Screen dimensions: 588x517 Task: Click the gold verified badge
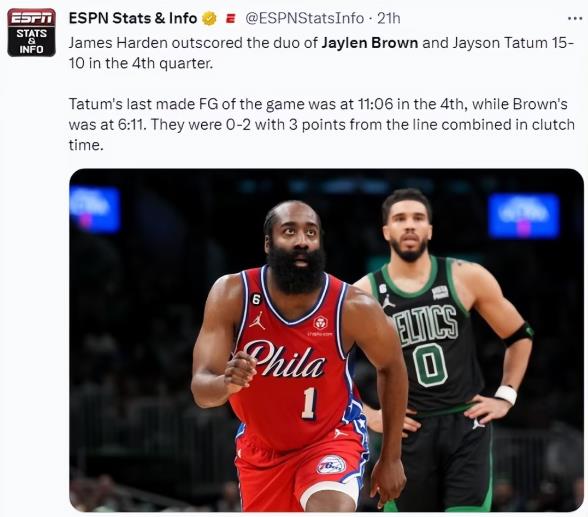pos(209,18)
